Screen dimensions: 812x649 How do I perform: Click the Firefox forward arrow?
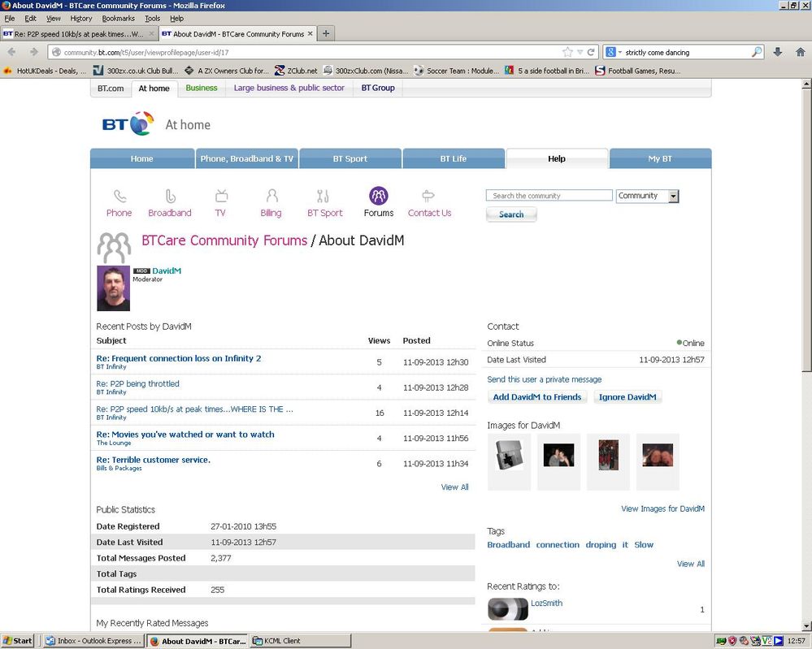point(34,52)
